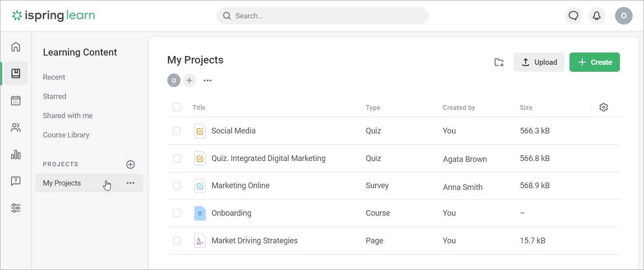
Task: Toggle the select-all checkbox in header
Action: tap(177, 107)
